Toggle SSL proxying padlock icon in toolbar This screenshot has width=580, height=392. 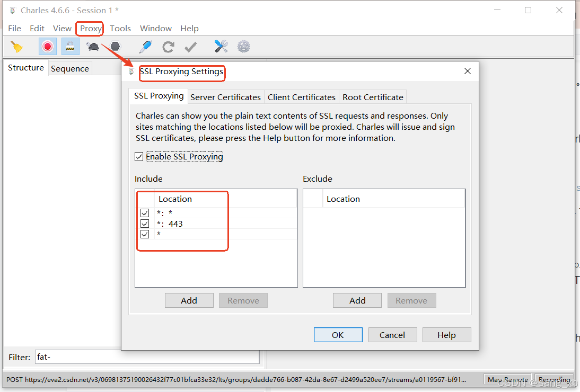71,47
